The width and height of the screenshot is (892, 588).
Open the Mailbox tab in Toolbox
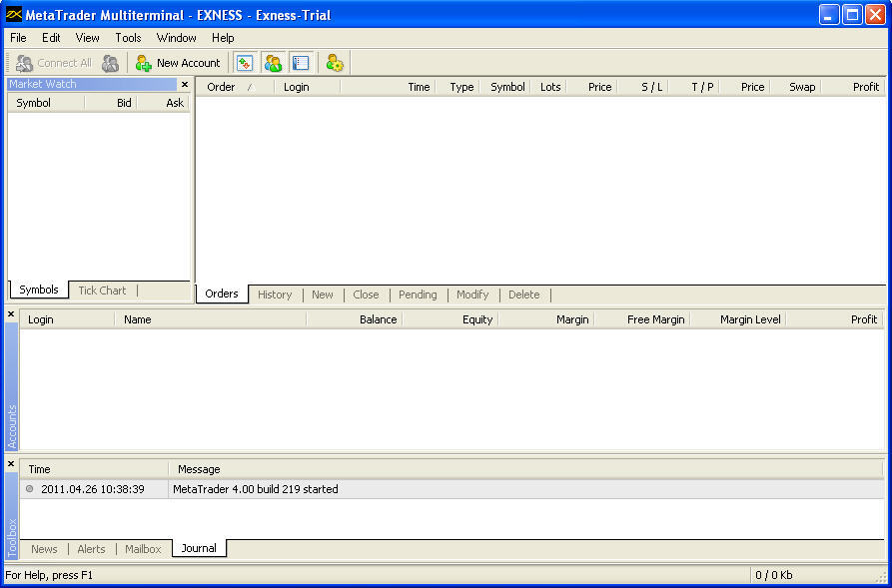point(143,549)
